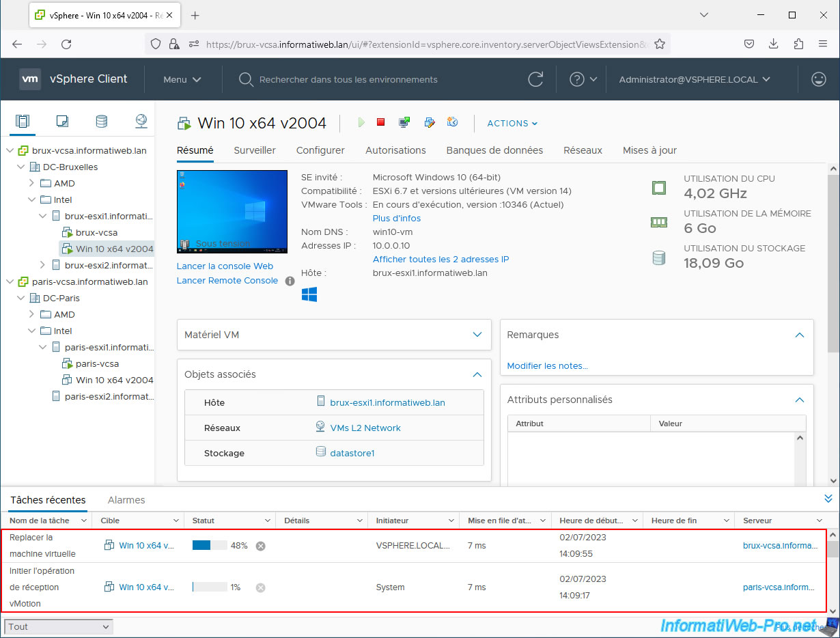Collapse the Objets associés panel

pos(477,374)
